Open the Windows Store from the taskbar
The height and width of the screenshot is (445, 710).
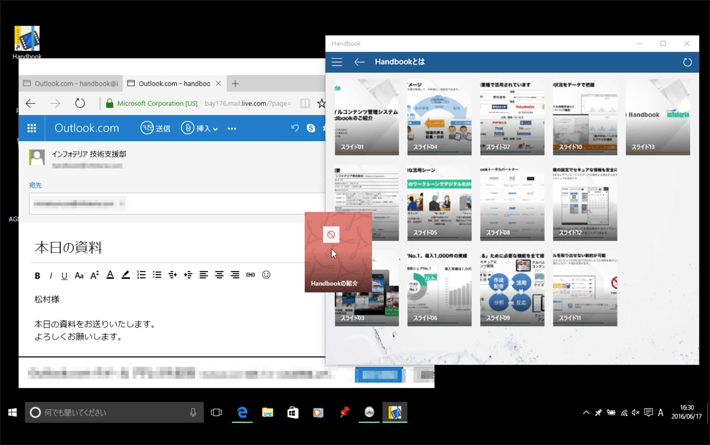(293, 412)
